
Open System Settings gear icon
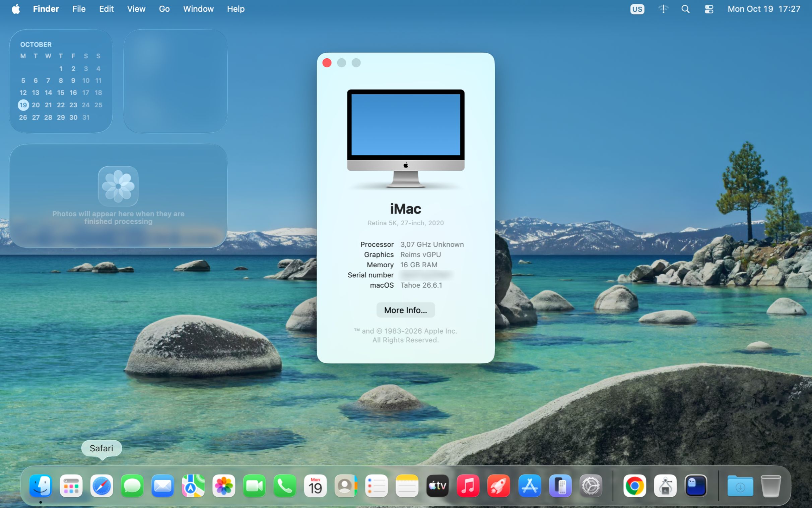pyautogui.click(x=591, y=486)
